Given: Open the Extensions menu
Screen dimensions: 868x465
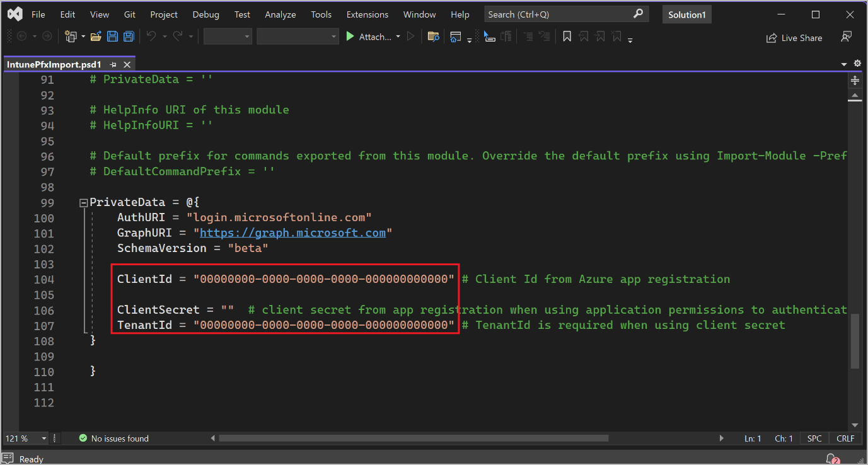Looking at the screenshot, I should coord(367,14).
